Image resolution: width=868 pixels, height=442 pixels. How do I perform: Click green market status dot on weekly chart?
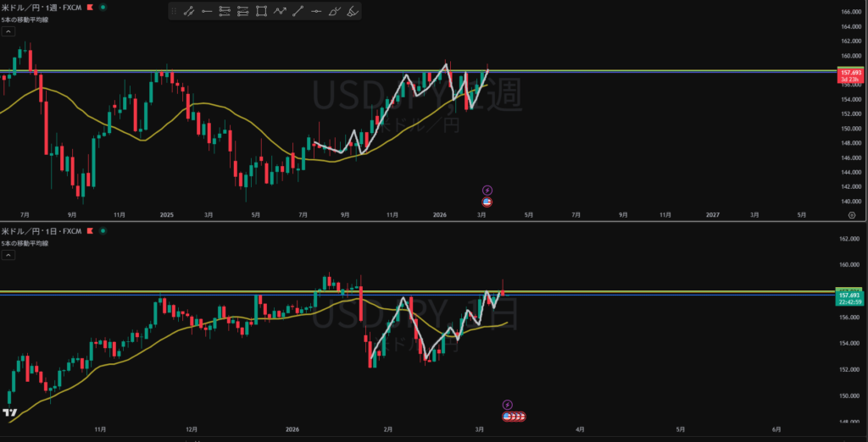103,7
